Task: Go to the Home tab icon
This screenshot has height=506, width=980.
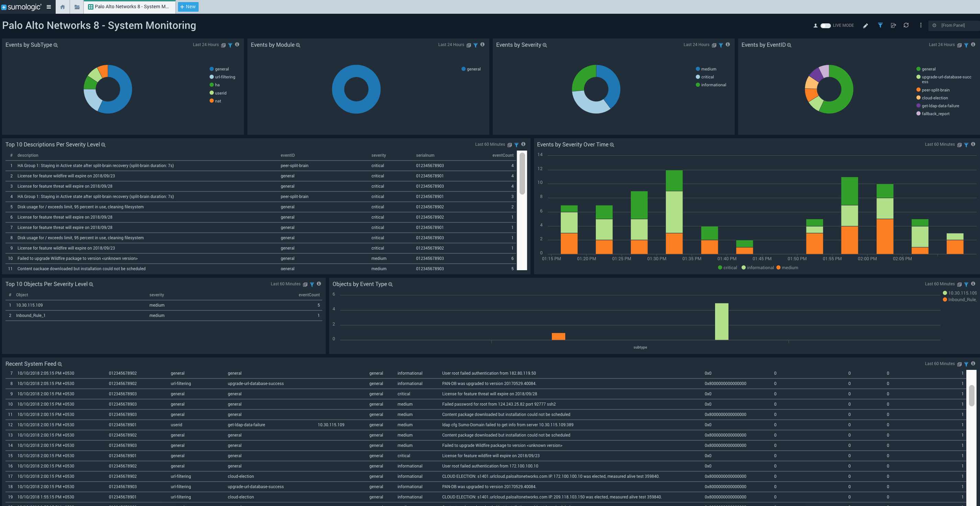Action: pos(63,7)
